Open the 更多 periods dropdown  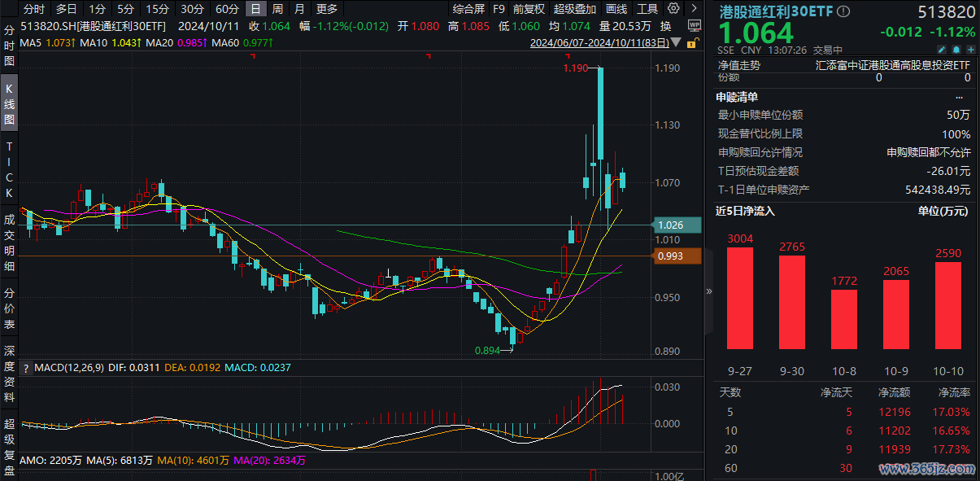click(x=326, y=9)
